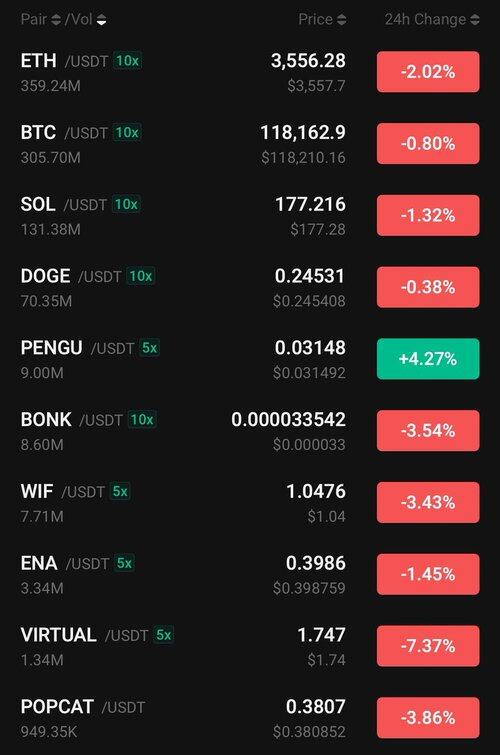
Task: Click the Price column header label
Action: coord(316,20)
